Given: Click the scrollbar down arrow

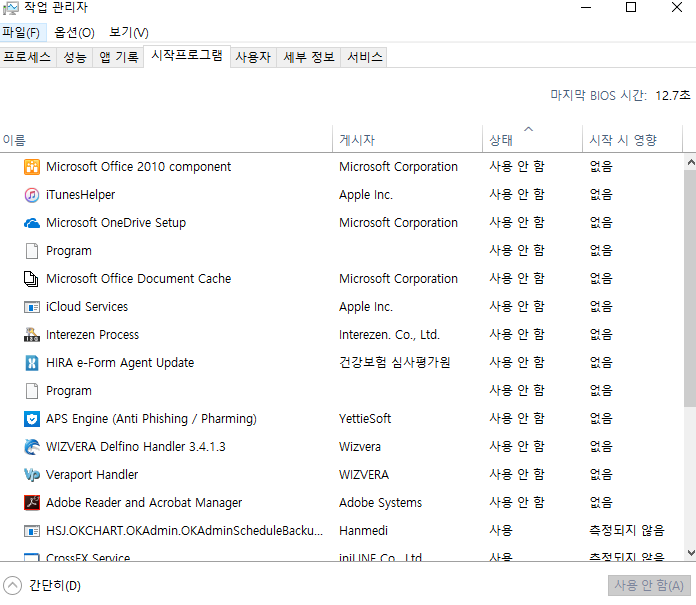Looking at the screenshot, I should click(x=691, y=553).
